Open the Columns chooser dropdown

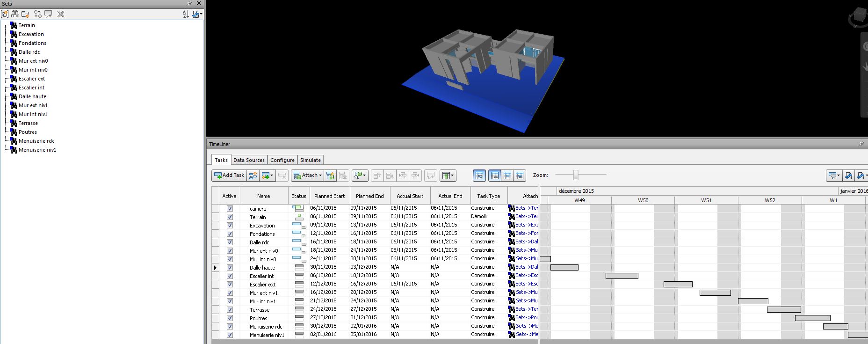pyautogui.click(x=448, y=176)
